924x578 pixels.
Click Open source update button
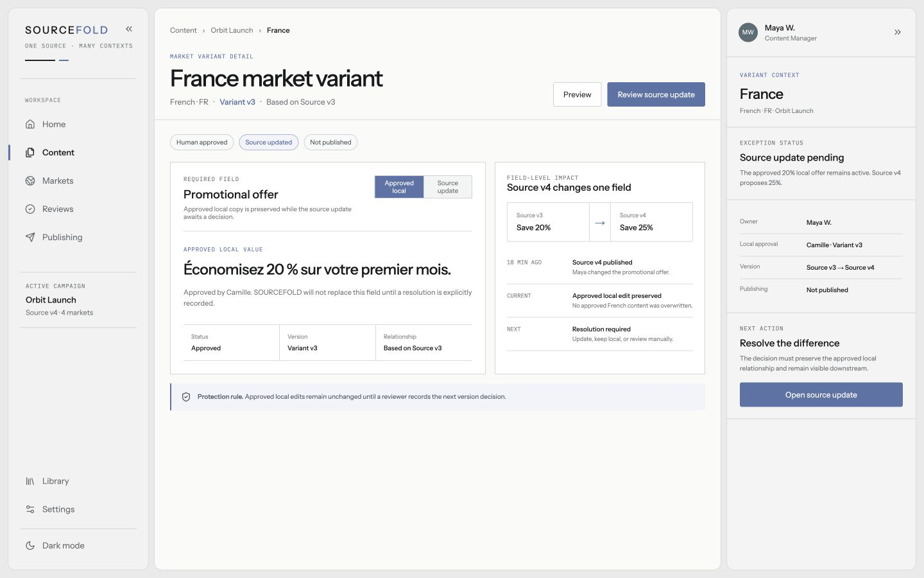coord(821,395)
